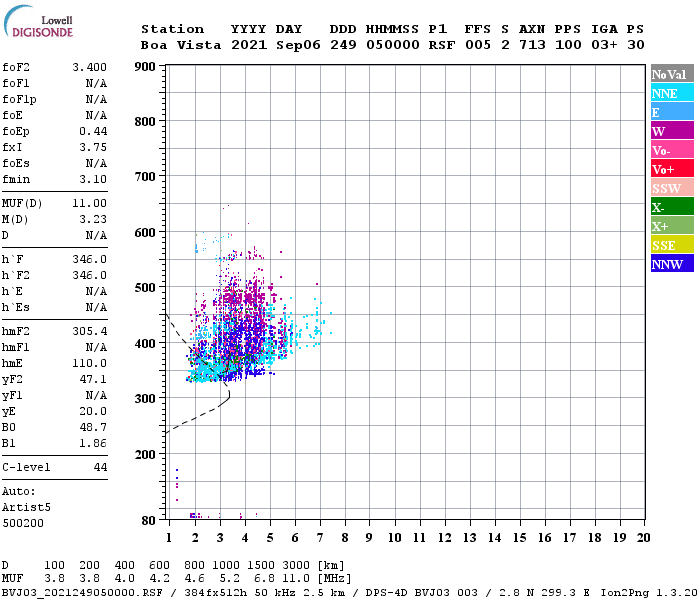Select the NNE cyan legend swatch

[x=672, y=93]
